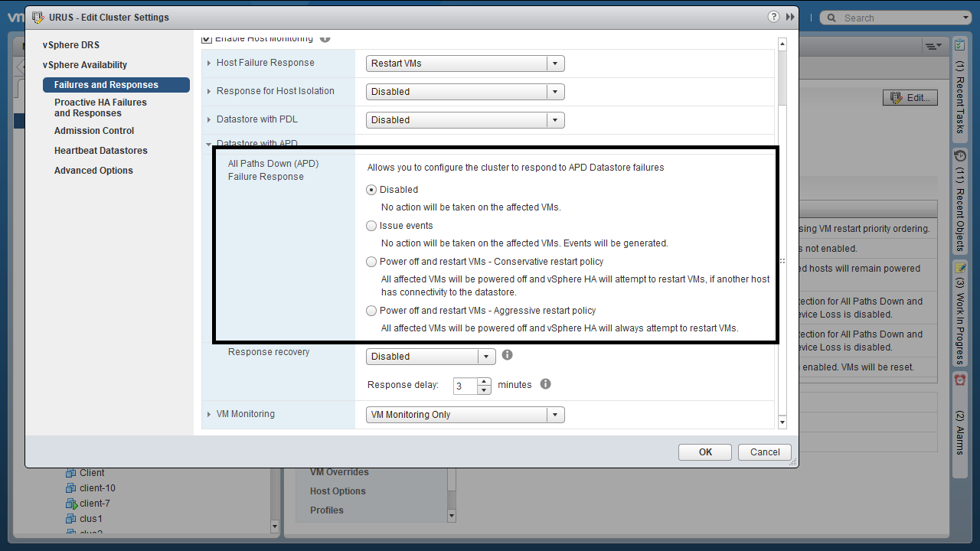Expand the VM Monitoring section arrow

point(209,414)
